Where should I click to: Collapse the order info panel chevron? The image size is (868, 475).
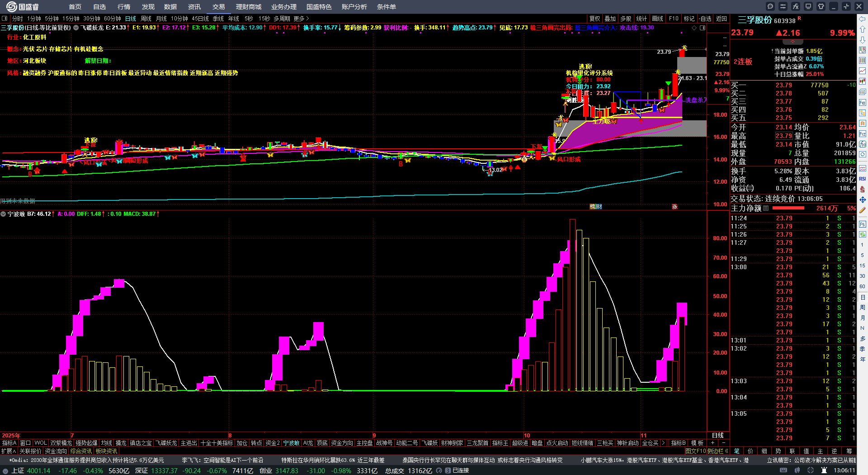[x=793, y=42]
